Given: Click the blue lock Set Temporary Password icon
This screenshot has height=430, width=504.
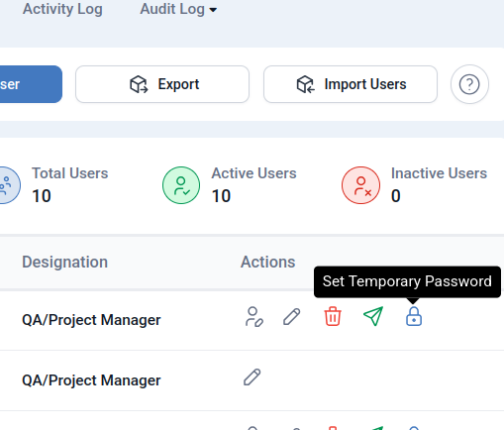Looking at the screenshot, I should 414,316.
